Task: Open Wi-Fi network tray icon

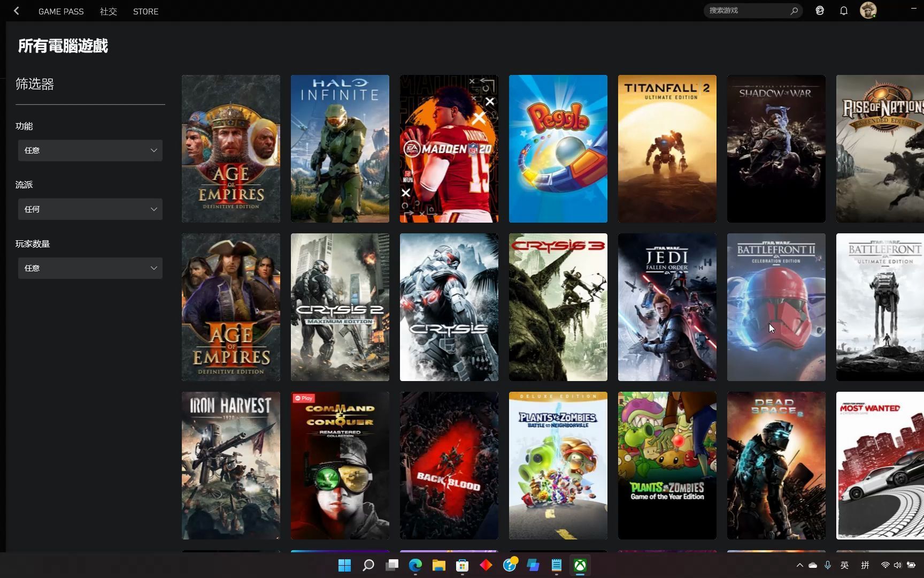Action: point(885,565)
